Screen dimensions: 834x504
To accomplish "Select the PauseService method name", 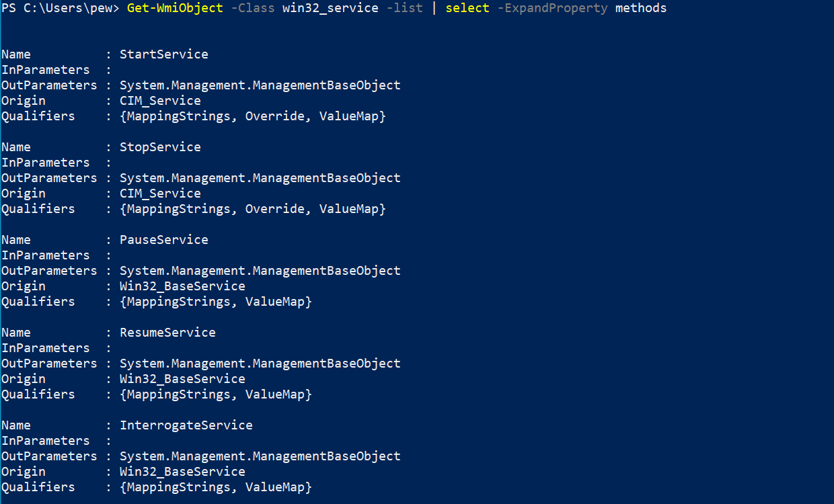I will [164, 240].
